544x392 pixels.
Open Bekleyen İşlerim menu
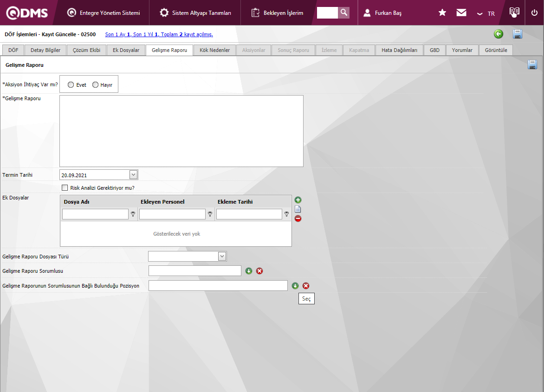pyautogui.click(x=278, y=13)
